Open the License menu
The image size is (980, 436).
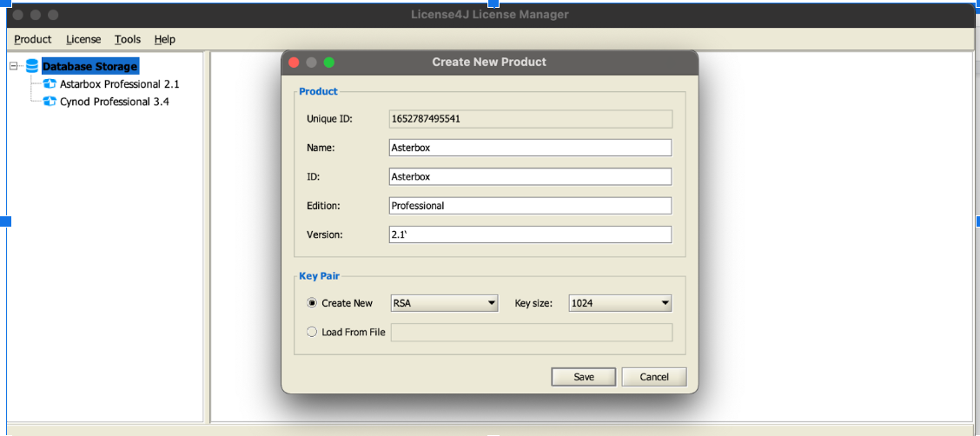[x=83, y=39]
